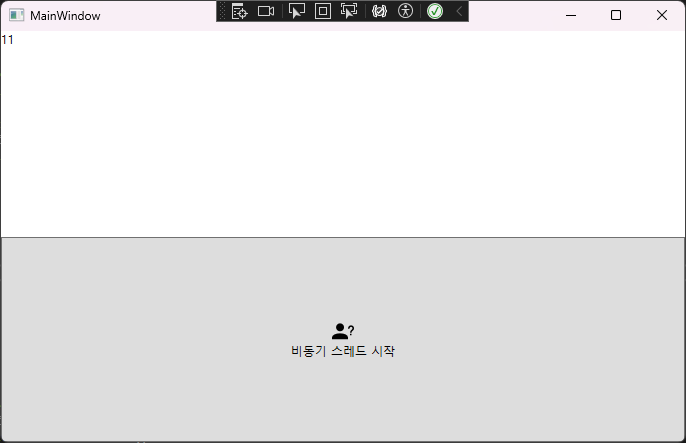Close the MainWindow window
The height and width of the screenshot is (443, 686).
coord(662,15)
